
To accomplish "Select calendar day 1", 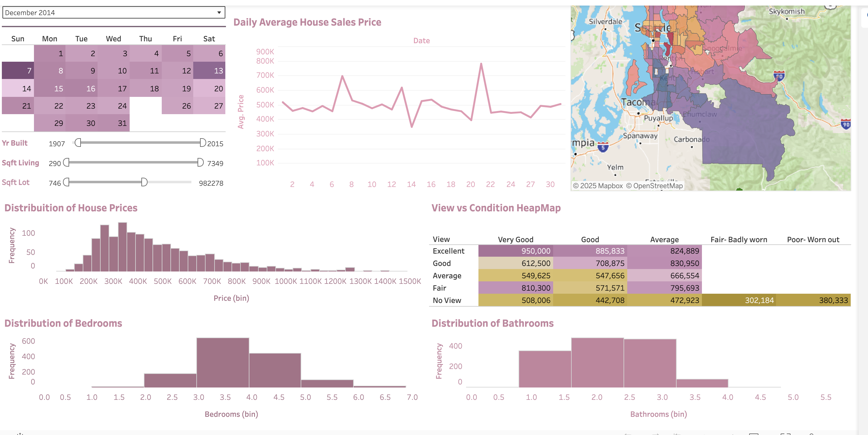I will (50, 53).
